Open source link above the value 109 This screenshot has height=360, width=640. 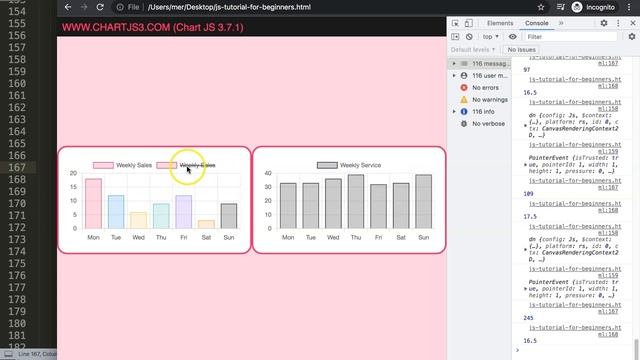click(575, 184)
